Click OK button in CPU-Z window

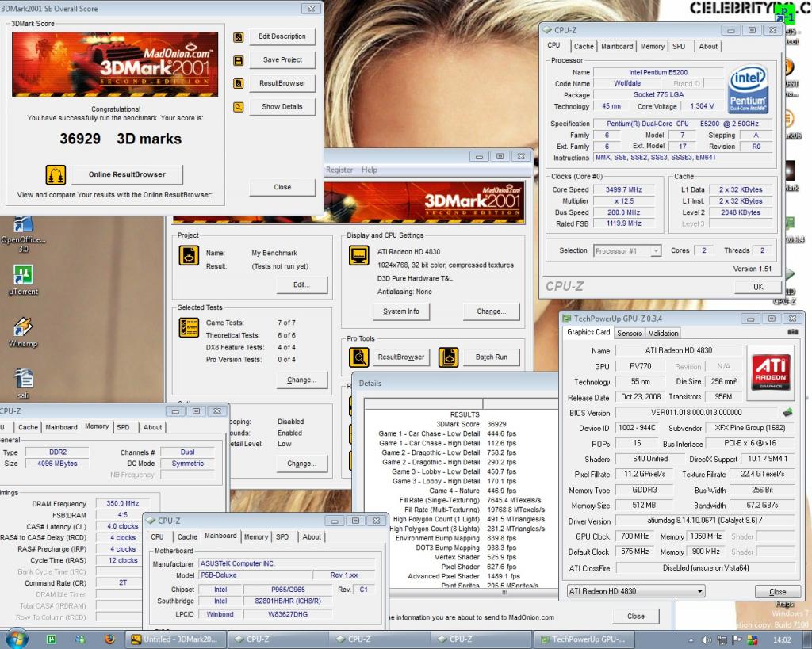coord(757,287)
